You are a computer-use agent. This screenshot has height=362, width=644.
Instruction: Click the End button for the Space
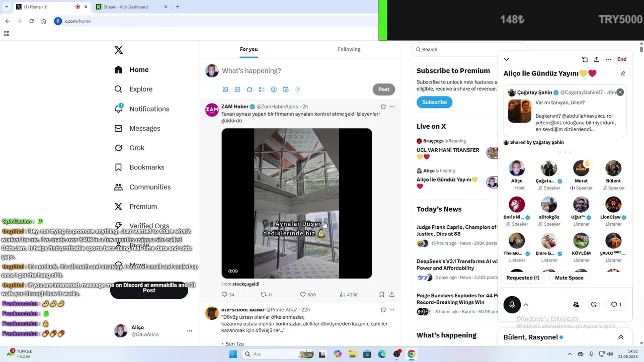[622, 59]
